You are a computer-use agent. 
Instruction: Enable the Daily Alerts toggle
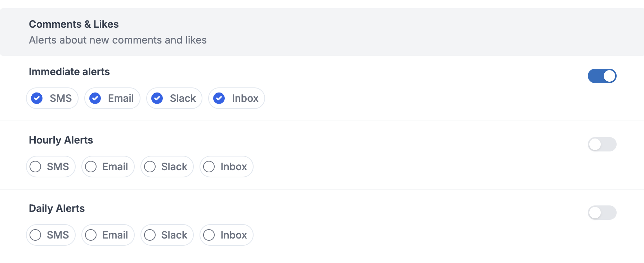602,213
